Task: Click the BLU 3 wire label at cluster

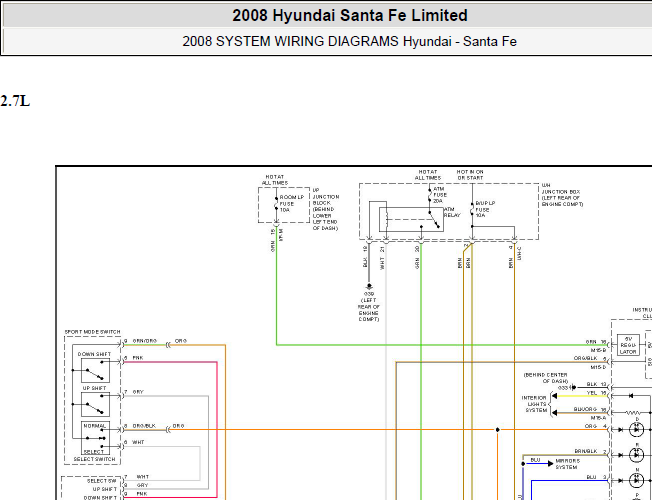Action: point(596,477)
